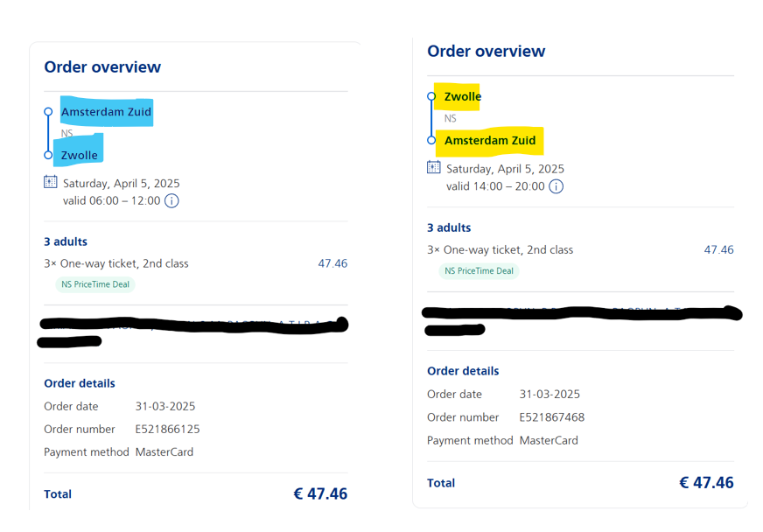Click left total amount € 47.46
Image resolution: width=763 pixels, height=532 pixels.
pos(320,494)
